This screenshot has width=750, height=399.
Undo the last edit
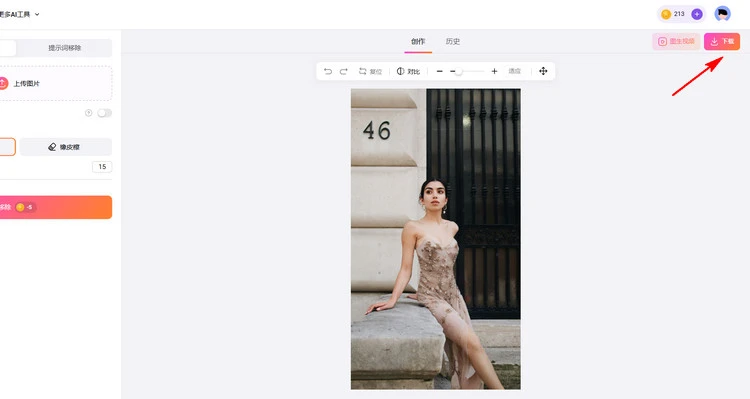pos(328,71)
